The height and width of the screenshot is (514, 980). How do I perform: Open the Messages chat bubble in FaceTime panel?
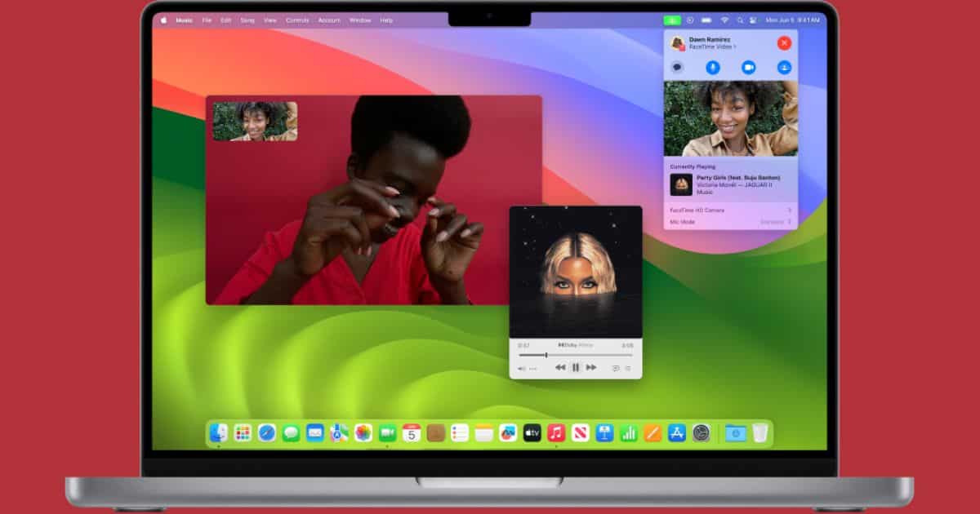[677, 68]
